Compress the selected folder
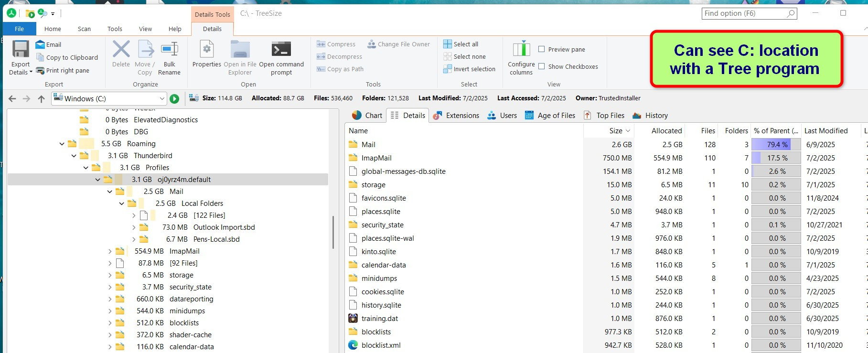Screen dimensions: 868x353 (336, 44)
